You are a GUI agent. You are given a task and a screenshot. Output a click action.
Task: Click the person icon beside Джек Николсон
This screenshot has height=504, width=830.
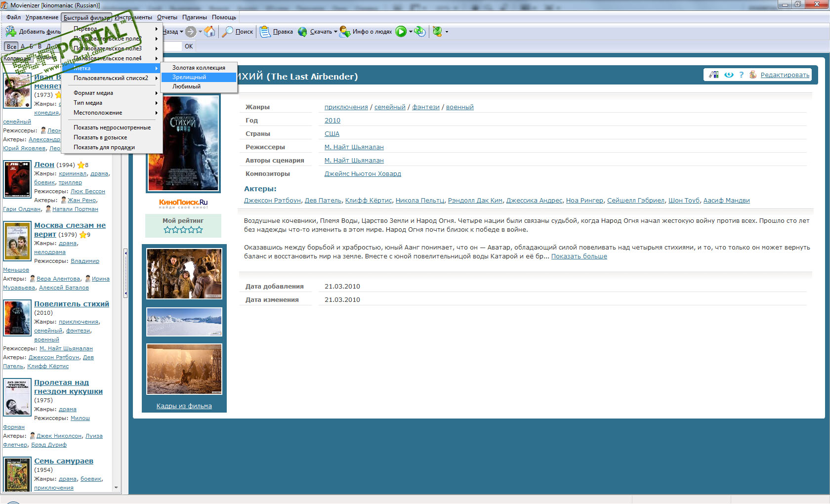(33, 436)
